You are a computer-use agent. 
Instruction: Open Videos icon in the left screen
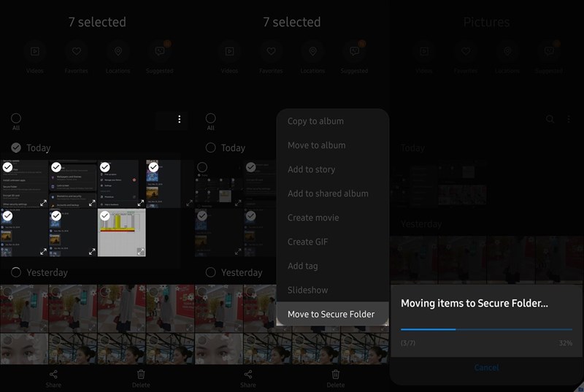(34, 53)
